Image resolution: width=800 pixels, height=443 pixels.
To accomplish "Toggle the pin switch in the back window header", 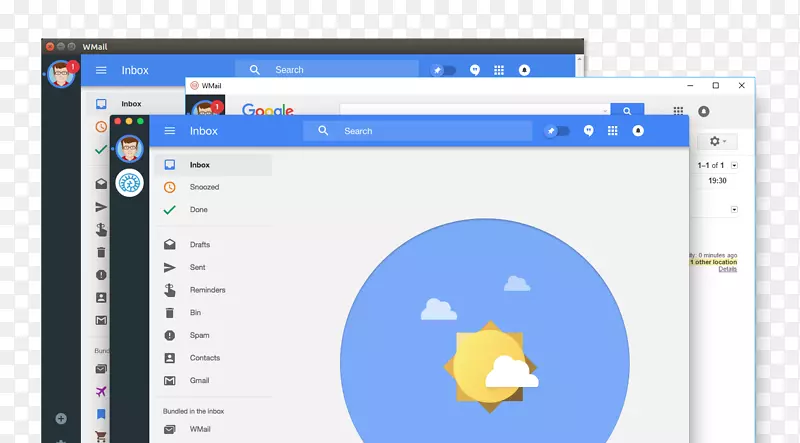I will tap(443, 70).
